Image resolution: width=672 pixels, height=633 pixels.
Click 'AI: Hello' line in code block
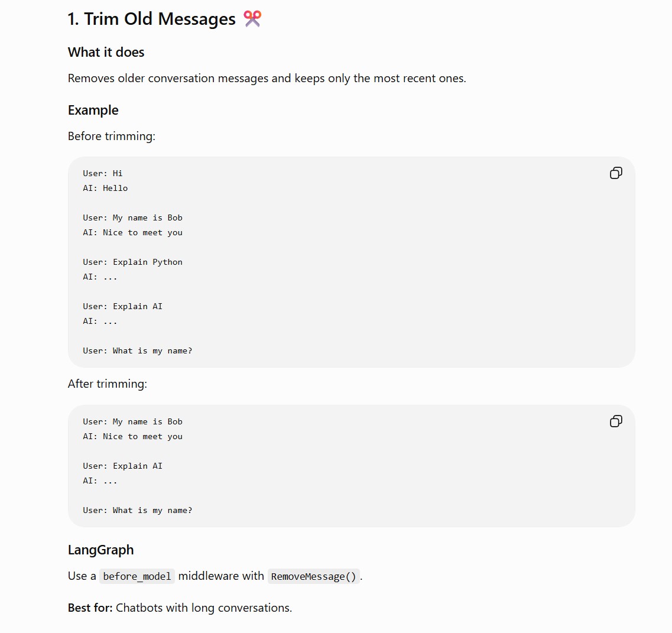point(105,188)
